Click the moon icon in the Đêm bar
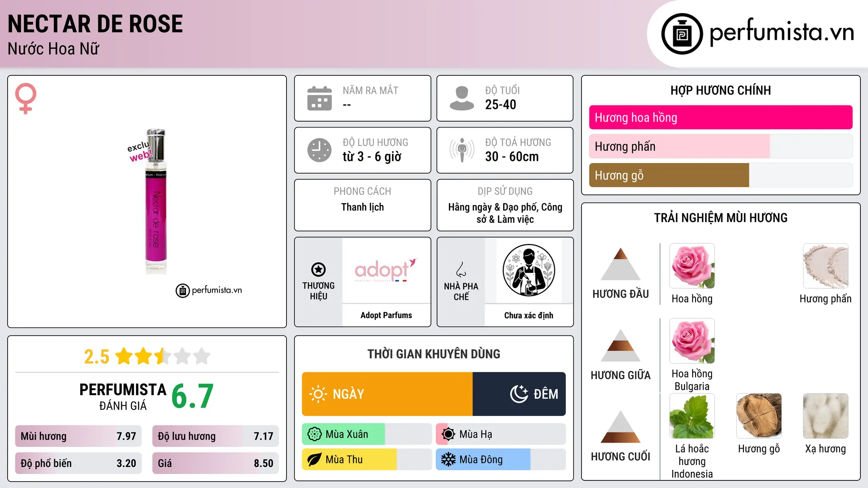The width and height of the screenshot is (868, 488). tap(519, 394)
